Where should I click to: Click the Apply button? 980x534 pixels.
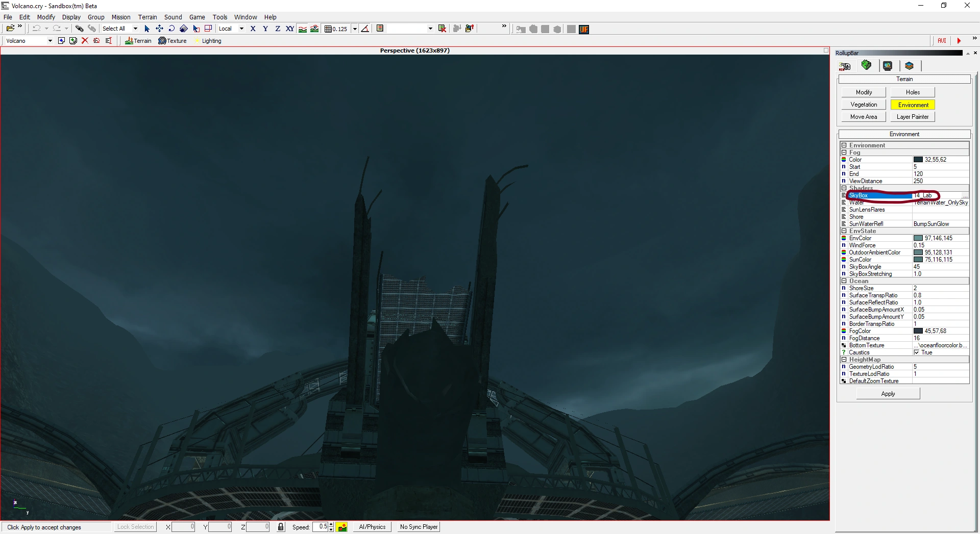(888, 394)
